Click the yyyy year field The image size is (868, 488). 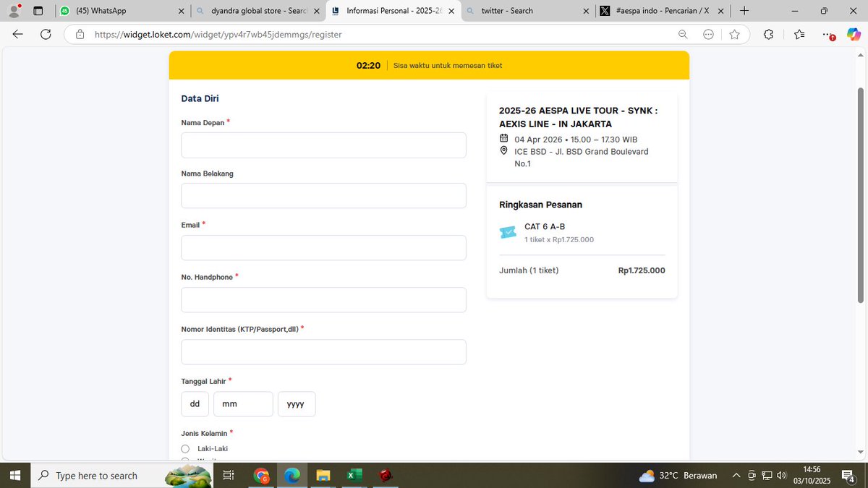click(x=297, y=404)
